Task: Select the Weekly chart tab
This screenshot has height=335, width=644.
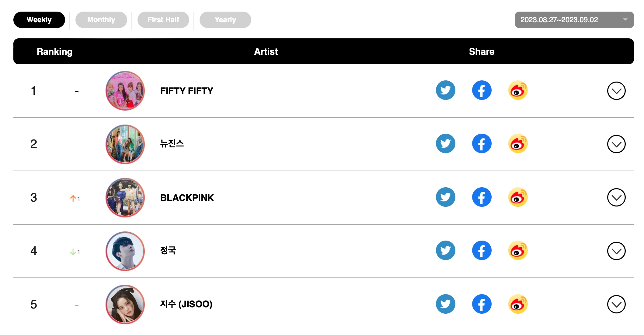Action: point(39,20)
